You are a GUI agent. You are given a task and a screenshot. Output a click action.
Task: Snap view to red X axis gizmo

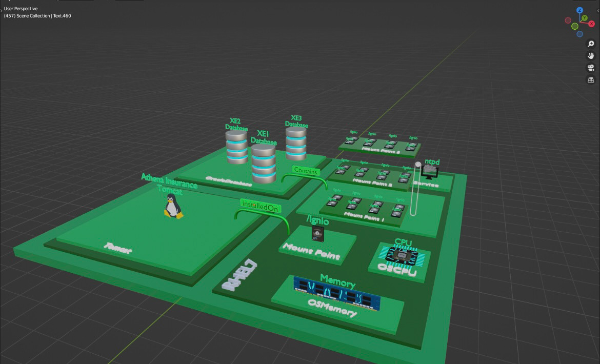tap(592, 24)
